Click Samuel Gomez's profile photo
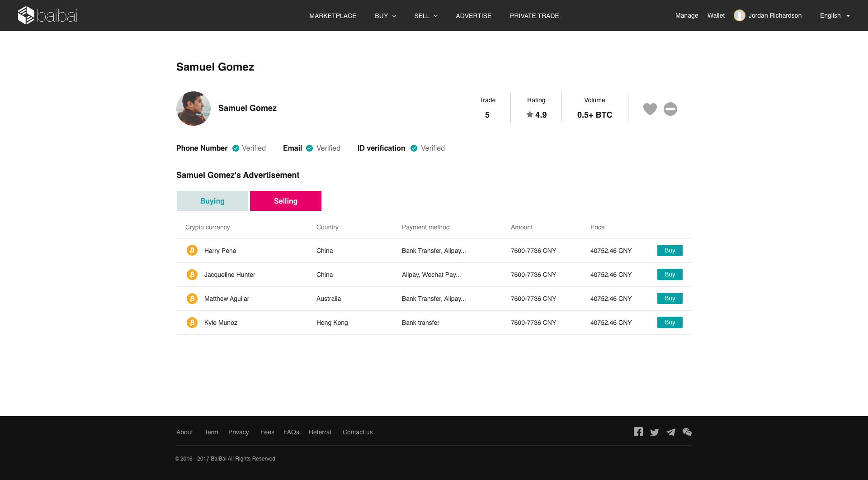Image resolution: width=868 pixels, height=480 pixels. 193,109
